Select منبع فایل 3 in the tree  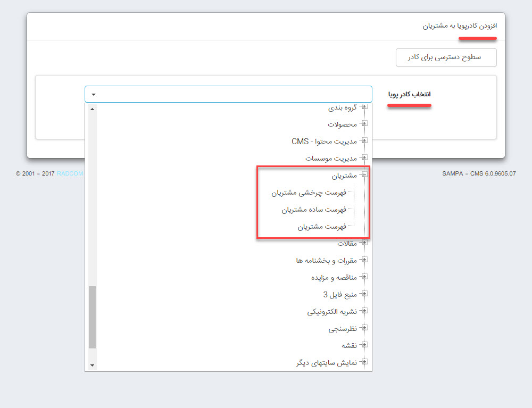pyautogui.click(x=340, y=294)
